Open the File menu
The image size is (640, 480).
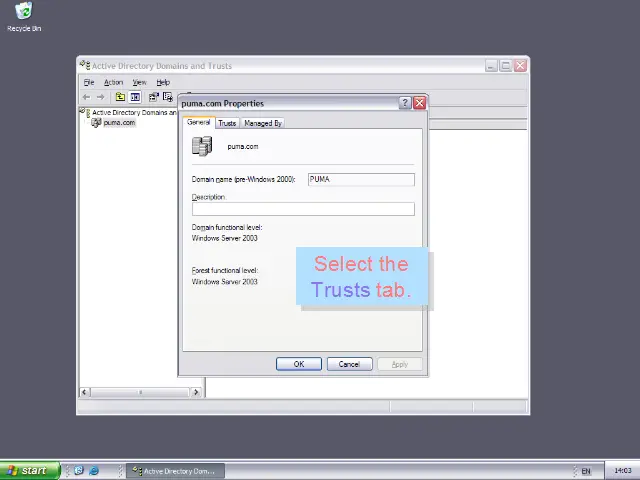(x=89, y=82)
